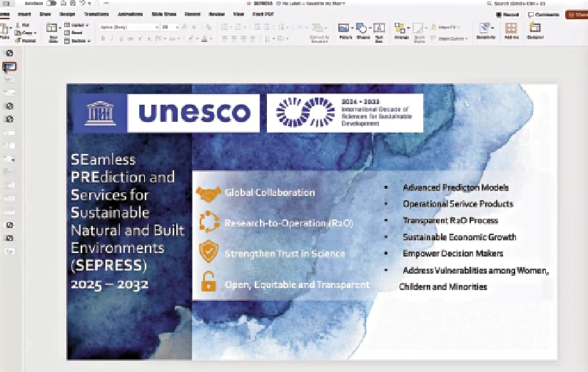The width and height of the screenshot is (588, 372).
Task: Click the Designer icon
Action: (x=534, y=29)
